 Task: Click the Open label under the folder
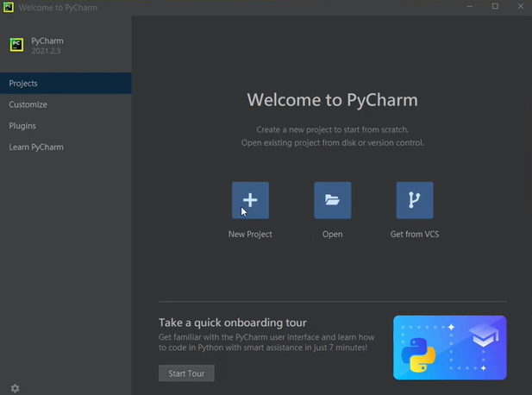point(333,234)
